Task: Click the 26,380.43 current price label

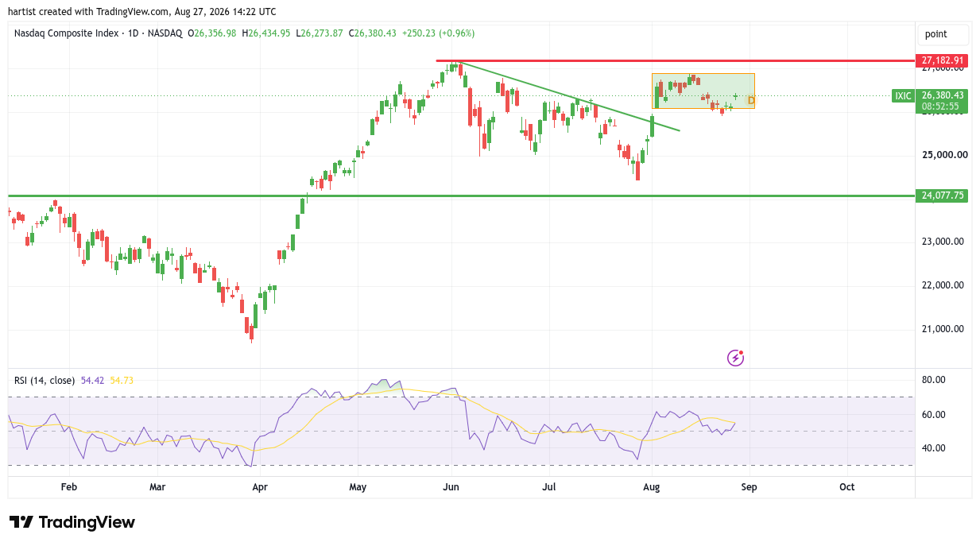Action: coord(942,95)
